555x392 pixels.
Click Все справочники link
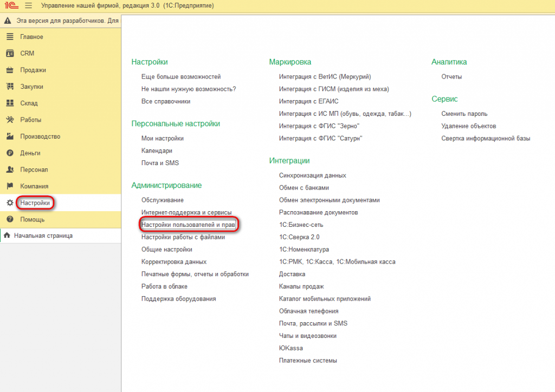[x=166, y=101]
